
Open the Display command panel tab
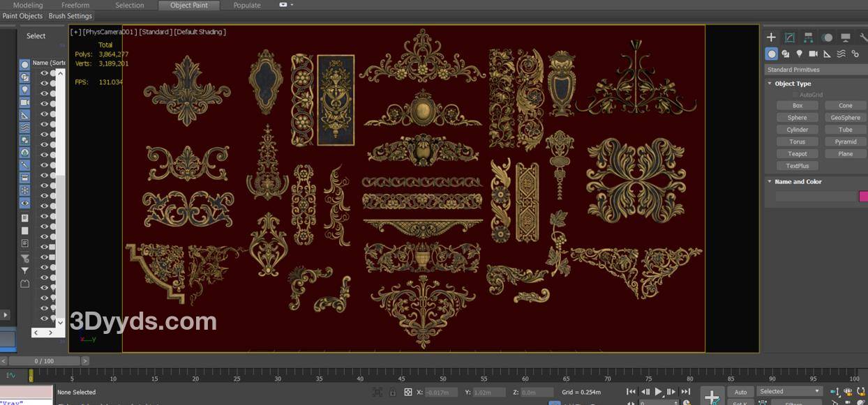click(x=845, y=38)
